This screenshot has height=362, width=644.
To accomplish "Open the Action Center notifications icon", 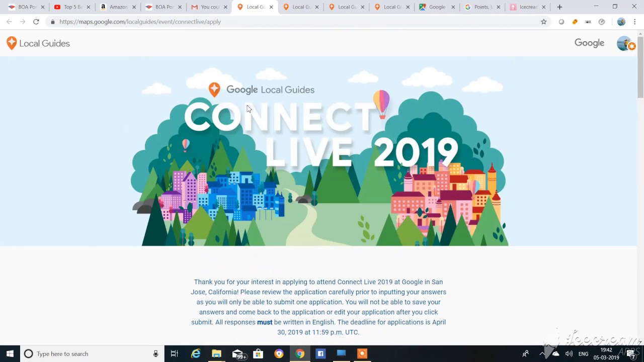I will 631,353.
